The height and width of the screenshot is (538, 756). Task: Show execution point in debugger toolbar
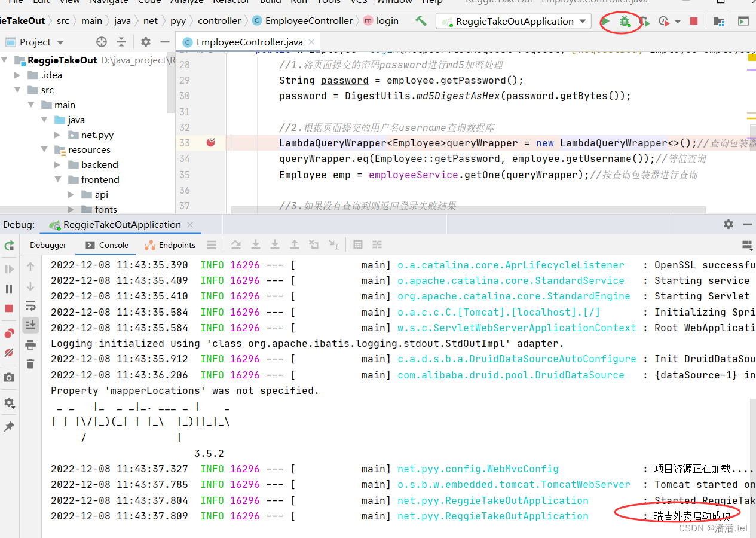[x=212, y=245]
